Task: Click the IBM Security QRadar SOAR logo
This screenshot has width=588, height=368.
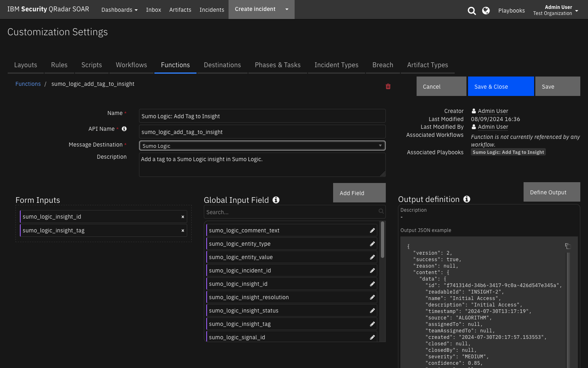Action: click(48, 9)
